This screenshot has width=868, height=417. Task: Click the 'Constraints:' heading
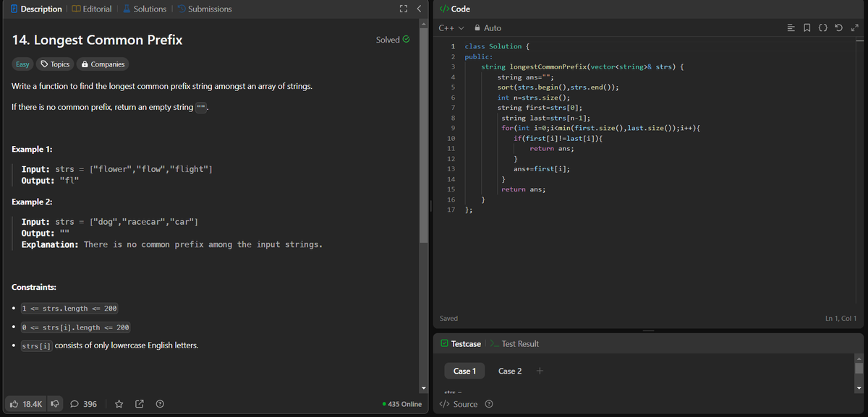pyautogui.click(x=34, y=287)
